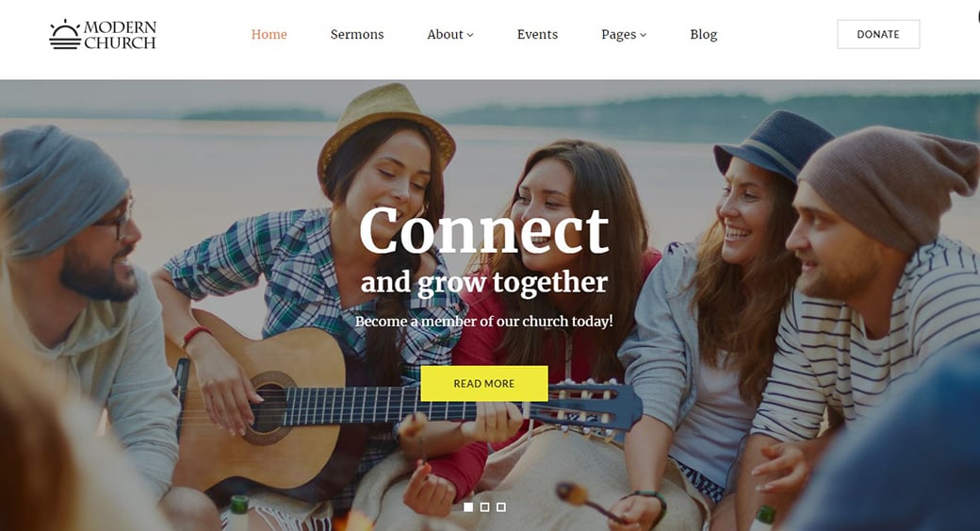The image size is (980, 531).
Task: Switch to the second slide indicator
Action: 484,507
